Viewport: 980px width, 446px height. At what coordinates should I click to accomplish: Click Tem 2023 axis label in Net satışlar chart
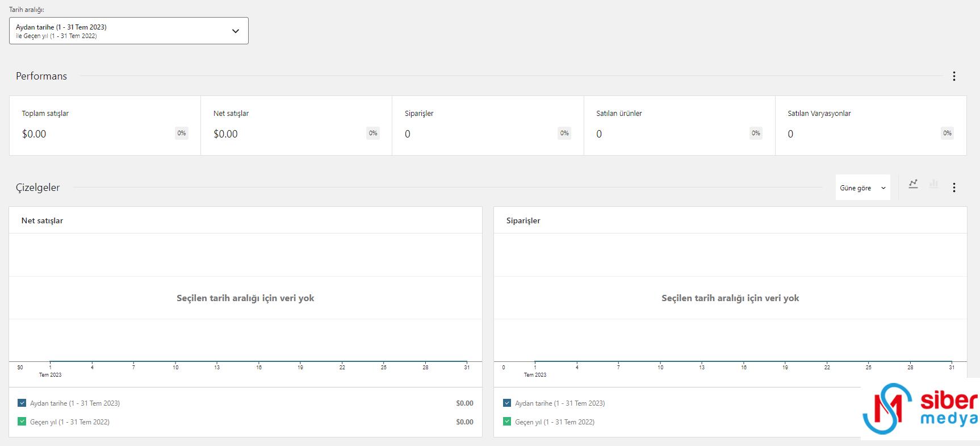(x=50, y=375)
